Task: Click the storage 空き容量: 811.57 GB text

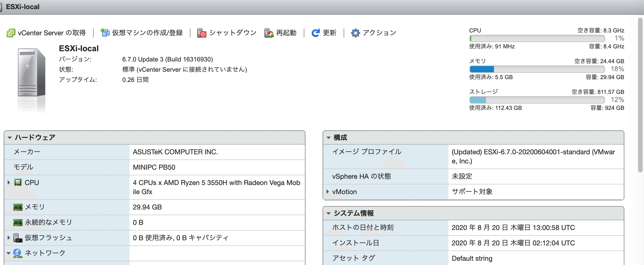Action: (x=598, y=92)
